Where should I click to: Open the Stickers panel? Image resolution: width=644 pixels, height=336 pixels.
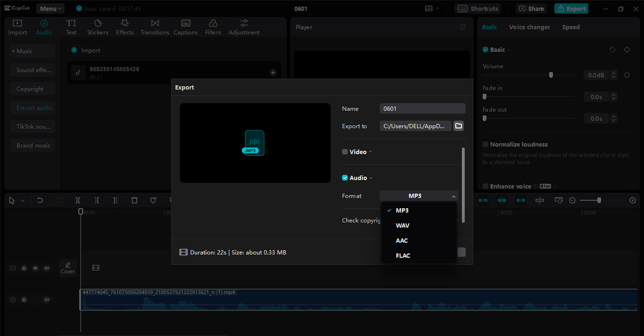[98, 27]
